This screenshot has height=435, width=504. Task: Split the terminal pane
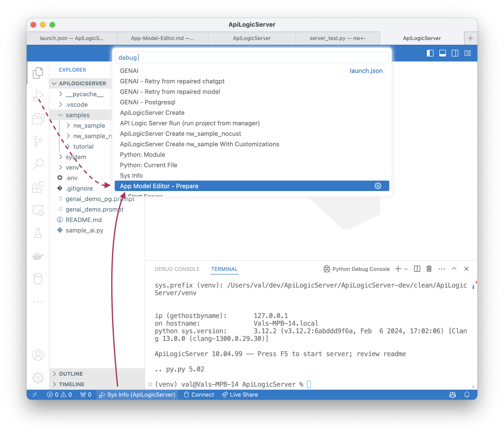417,269
